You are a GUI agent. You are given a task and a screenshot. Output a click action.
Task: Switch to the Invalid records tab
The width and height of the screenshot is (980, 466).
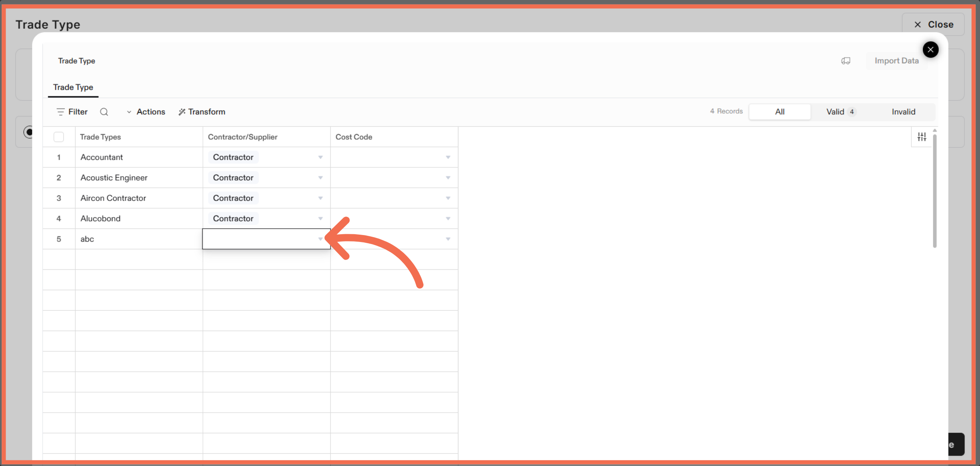[x=903, y=112]
